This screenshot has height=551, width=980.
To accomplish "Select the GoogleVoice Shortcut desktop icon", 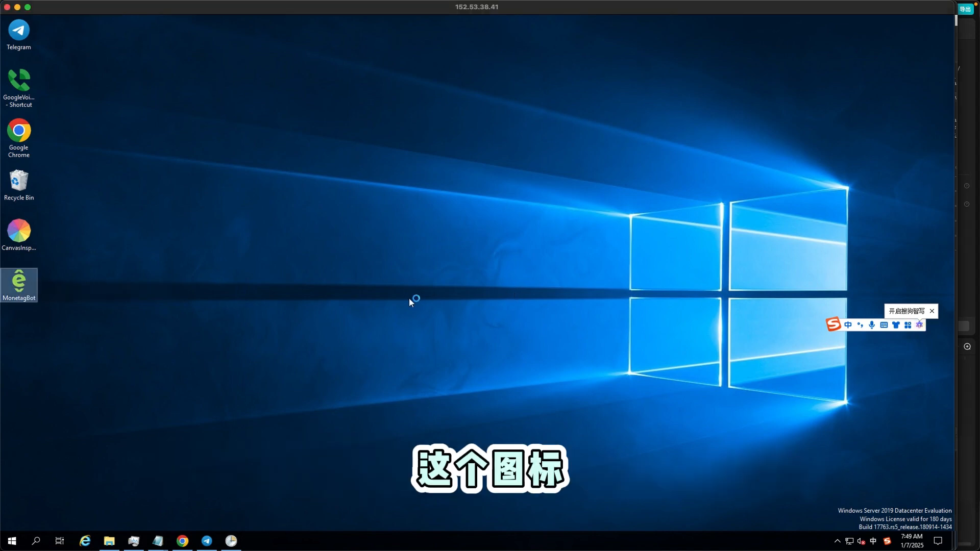I will tap(19, 88).
